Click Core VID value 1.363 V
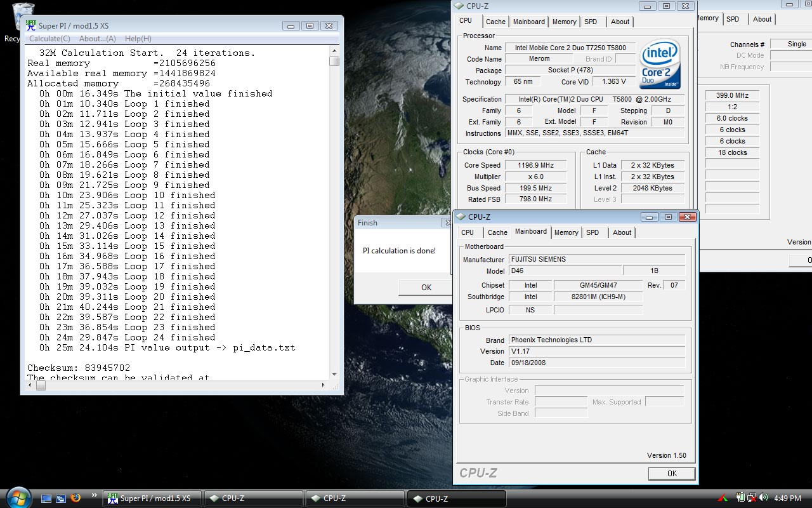This screenshot has width=812, height=508. [x=614, y=82]
